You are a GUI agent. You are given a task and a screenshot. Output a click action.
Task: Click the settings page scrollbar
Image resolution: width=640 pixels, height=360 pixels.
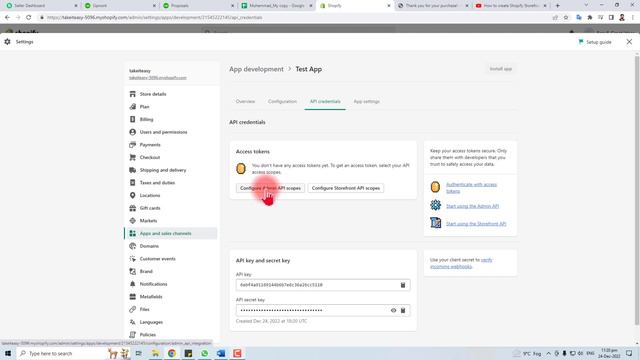click(636, 190)
